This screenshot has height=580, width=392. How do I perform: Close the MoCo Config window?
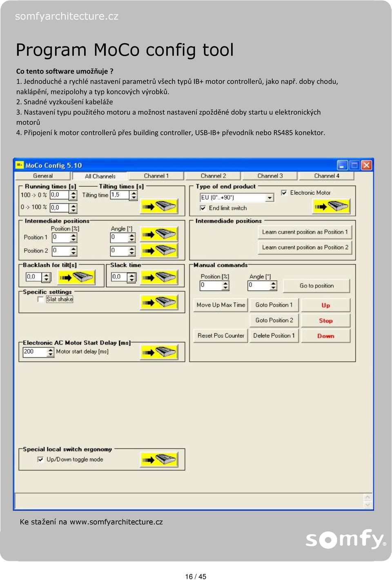pos(367,165)
